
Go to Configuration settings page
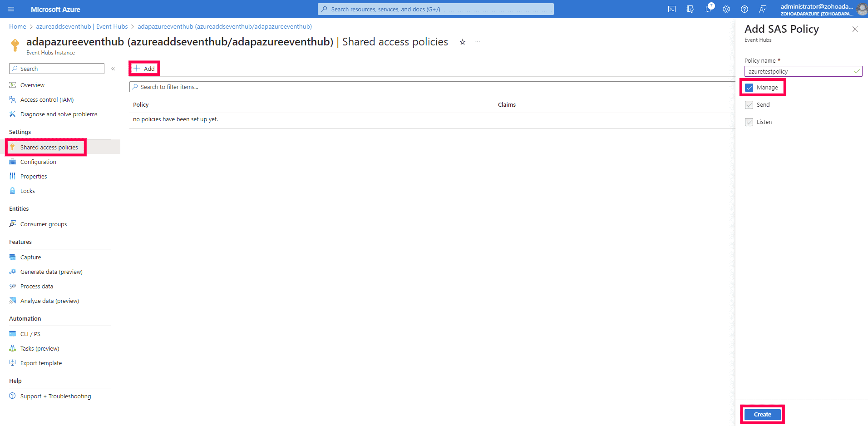[x=38, y=162]
